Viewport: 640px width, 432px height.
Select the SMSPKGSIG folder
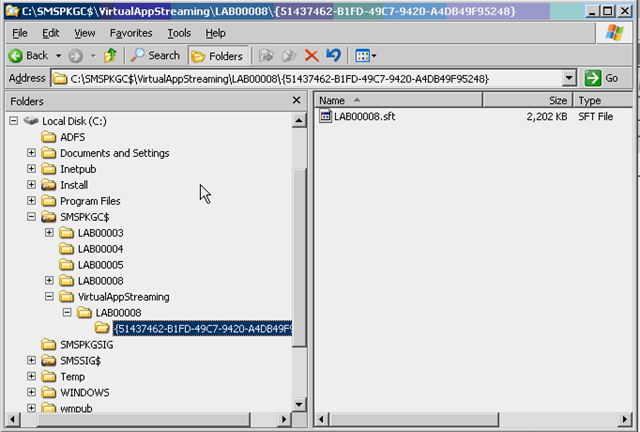tap(87, 345)
